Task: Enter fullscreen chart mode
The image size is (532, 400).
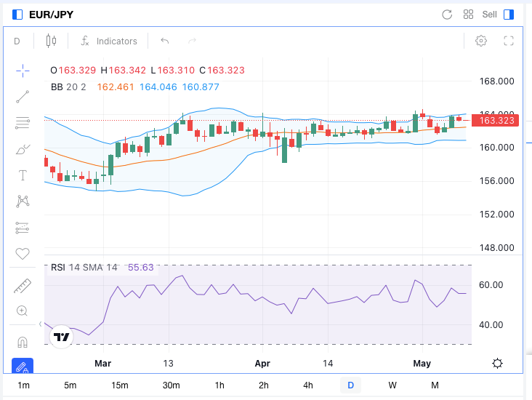Action: click(x=508, y=41)
